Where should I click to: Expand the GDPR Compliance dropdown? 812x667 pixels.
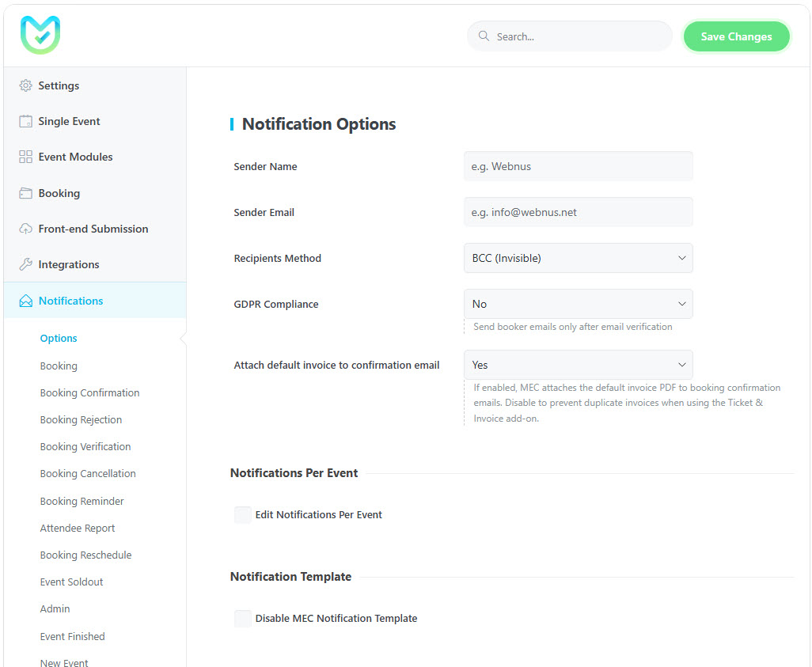tap(578, 304)
